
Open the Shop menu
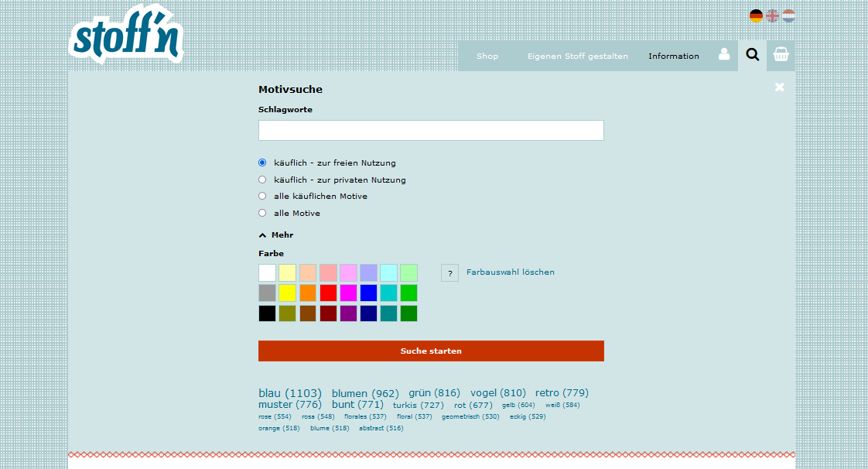tap(487, 56)
